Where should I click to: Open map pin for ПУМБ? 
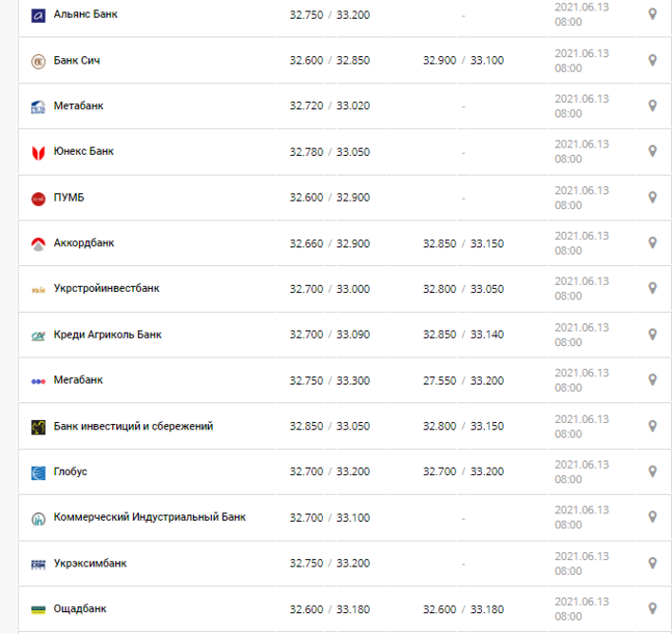(x=652, y=197)
